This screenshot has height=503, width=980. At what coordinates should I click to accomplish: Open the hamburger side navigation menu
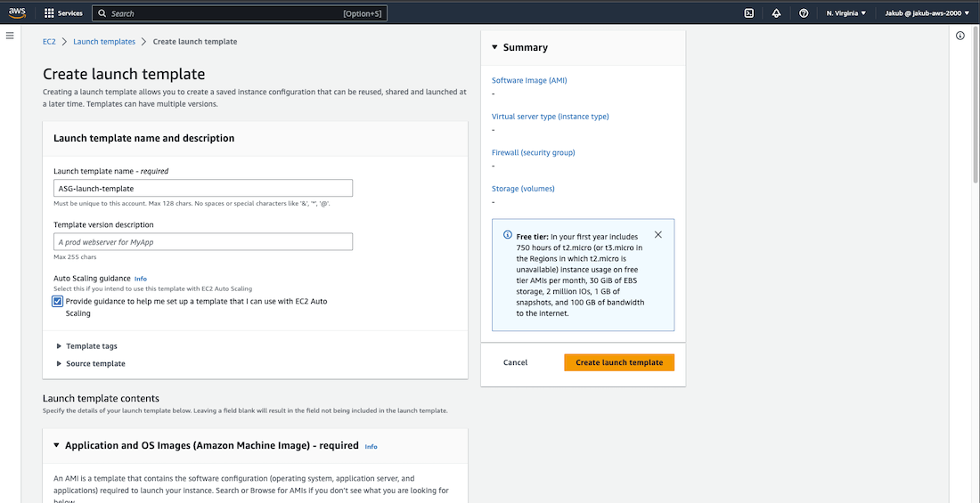[10, 36]
